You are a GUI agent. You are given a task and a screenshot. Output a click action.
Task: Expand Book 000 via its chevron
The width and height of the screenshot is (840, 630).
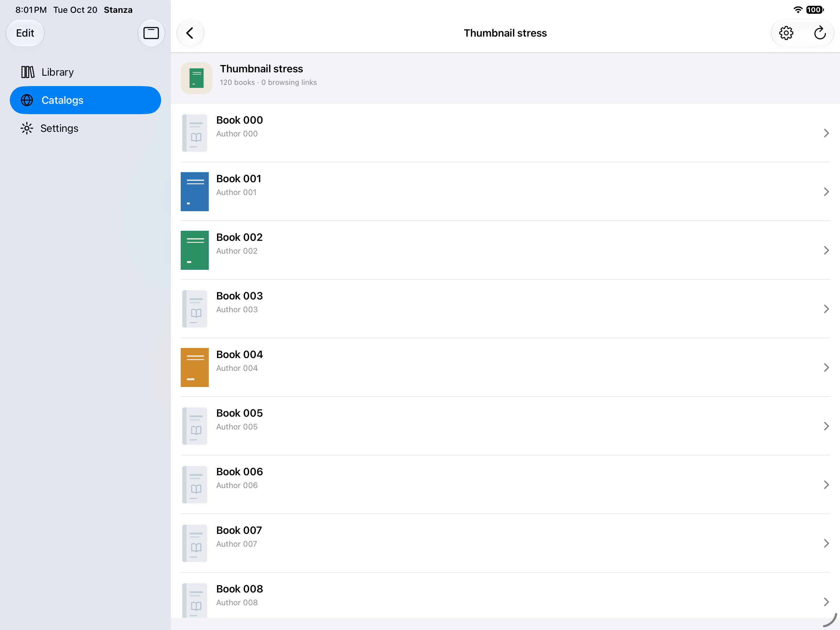tap(826, 133)
